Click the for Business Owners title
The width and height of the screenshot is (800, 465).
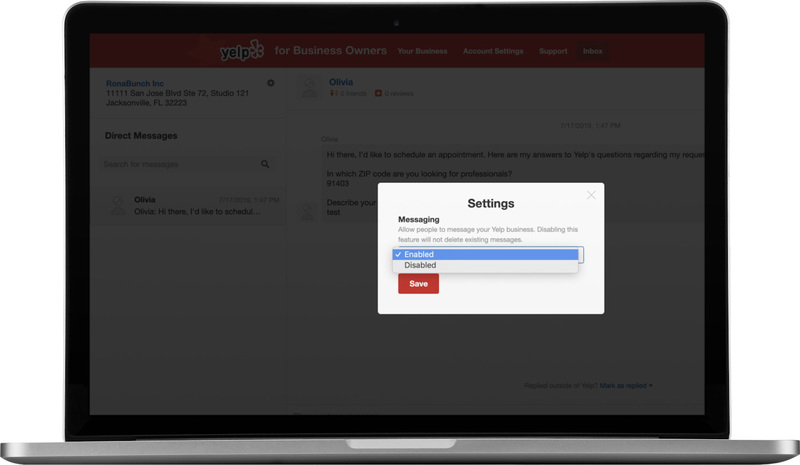point(331,51)
